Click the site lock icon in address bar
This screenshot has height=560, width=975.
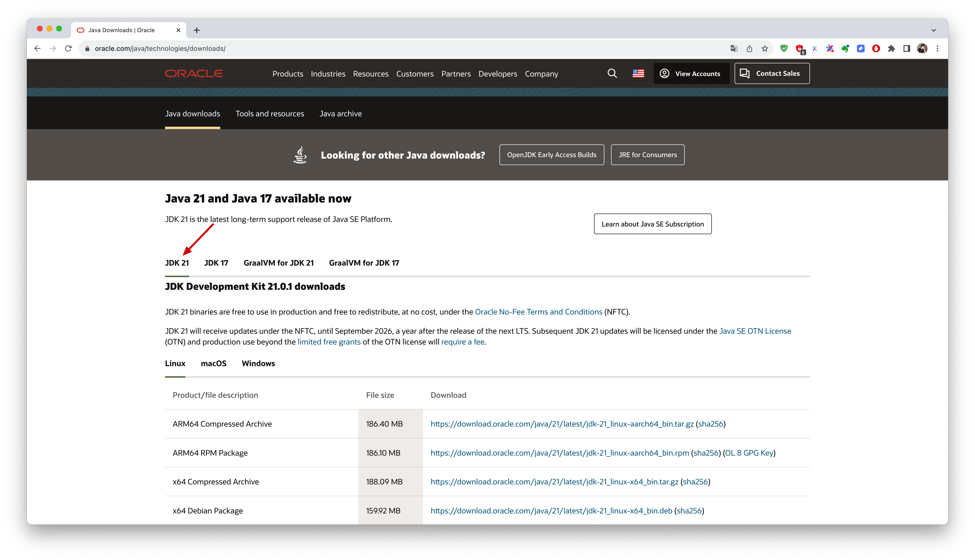[87, 48]
